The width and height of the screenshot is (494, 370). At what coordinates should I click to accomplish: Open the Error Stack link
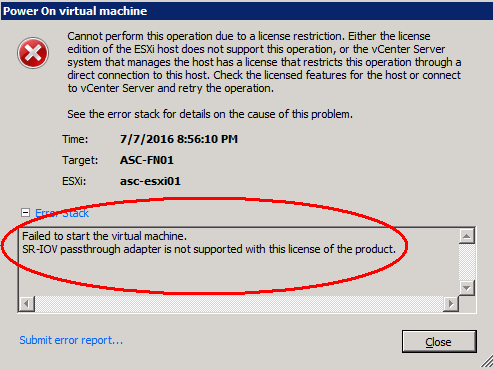pos(62,213)
